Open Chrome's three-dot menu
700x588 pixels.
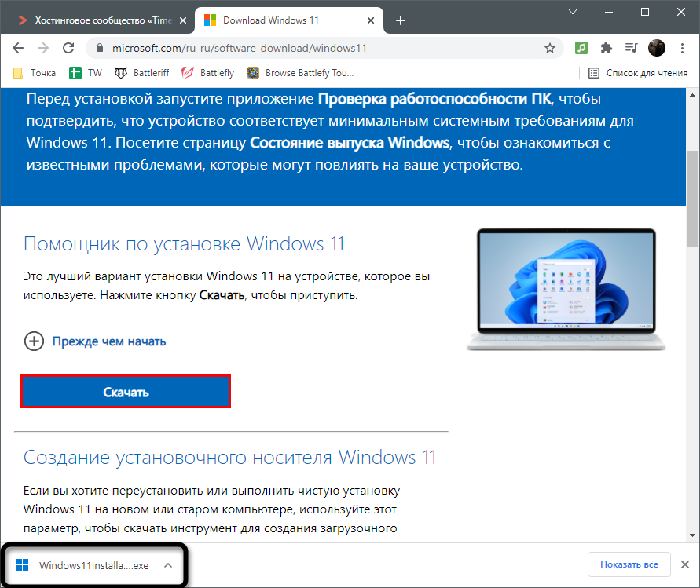pos(682,48)
